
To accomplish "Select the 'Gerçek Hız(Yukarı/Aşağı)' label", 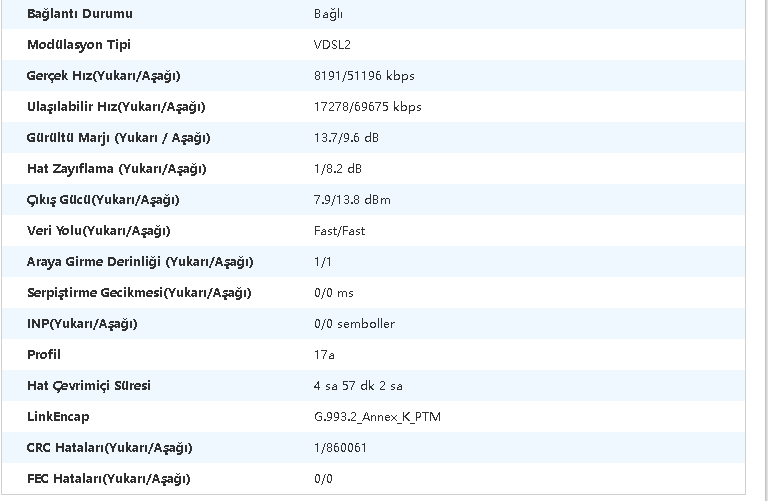I will [x=103, y=76].
